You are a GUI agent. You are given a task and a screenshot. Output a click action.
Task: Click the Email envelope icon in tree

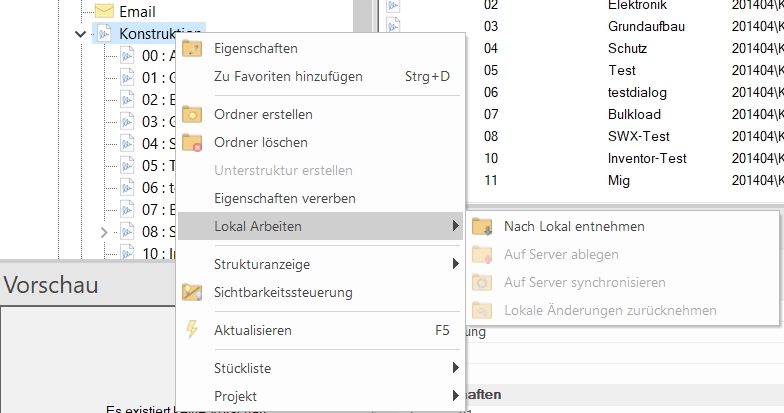pos(104,11)
